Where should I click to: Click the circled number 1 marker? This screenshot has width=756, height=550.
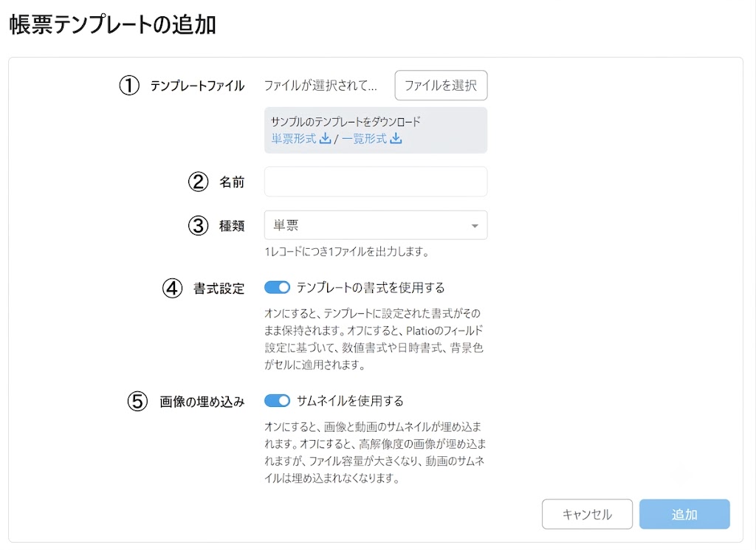[129, 86]
